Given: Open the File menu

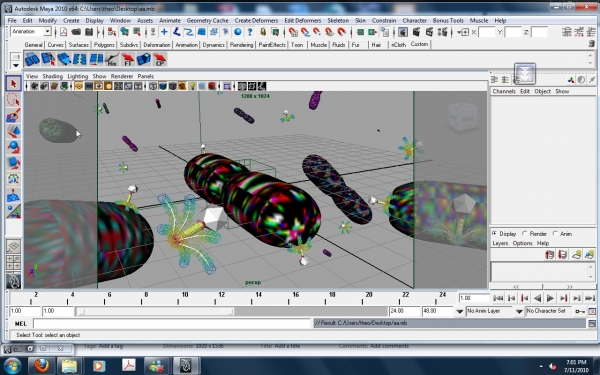Looking at the screenshot, I should [x=12, y=20].
